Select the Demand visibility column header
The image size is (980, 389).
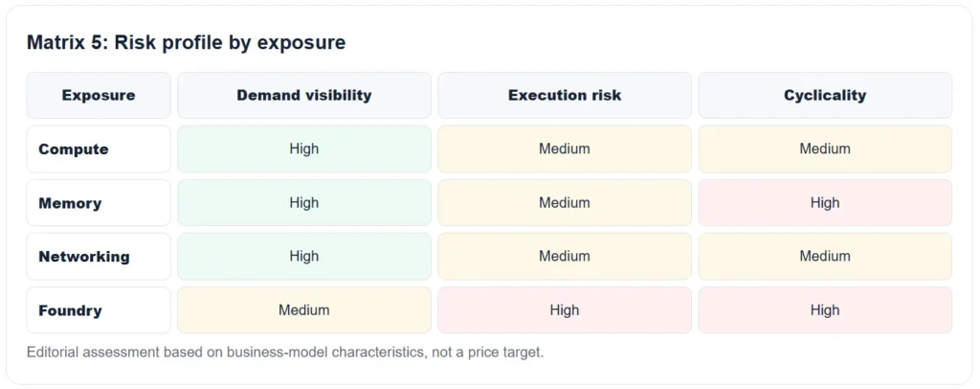point(304,95)
